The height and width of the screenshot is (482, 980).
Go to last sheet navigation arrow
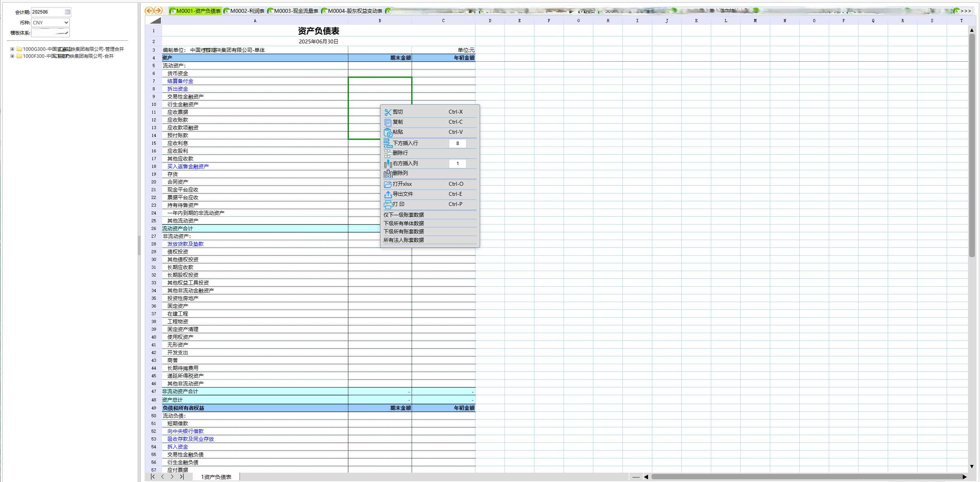[x=181, y=477]
